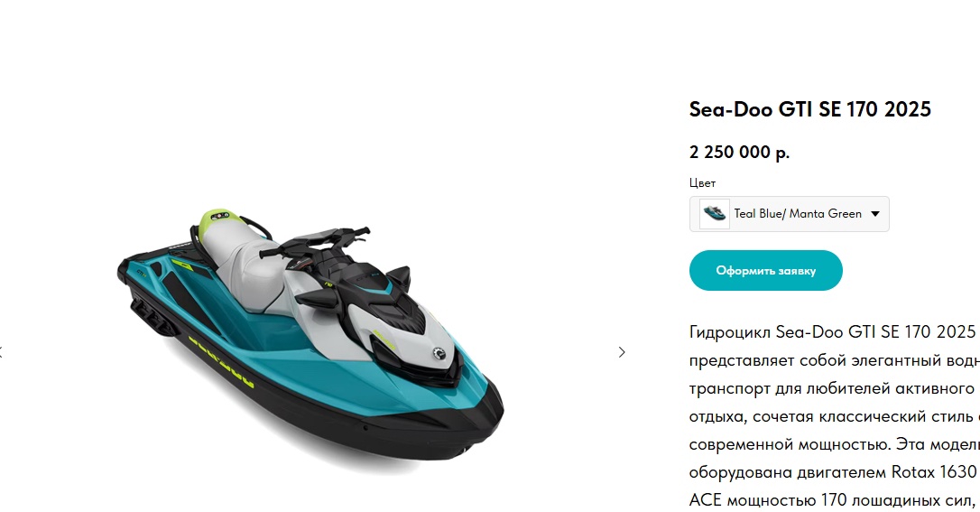Open the Teal Blue/ Manta Green color dropdown

(789, 214)
